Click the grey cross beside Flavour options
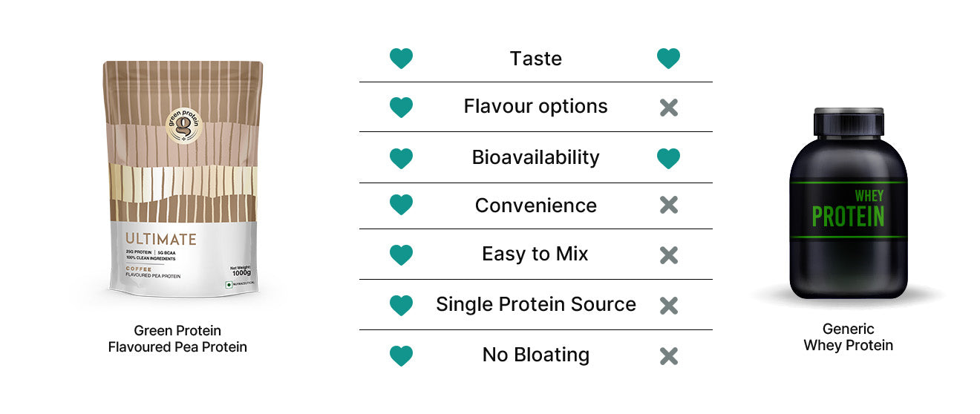This screenshot has height=414, width=980. [669, 108]
